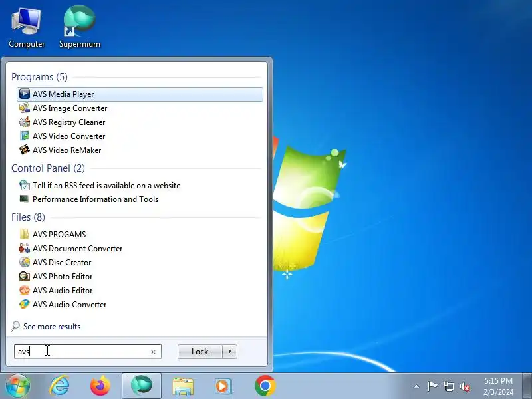The image size is (532, 399).
Task: Click the Files (8) heading
Action: pyautogui.click(x=28, y=217)
